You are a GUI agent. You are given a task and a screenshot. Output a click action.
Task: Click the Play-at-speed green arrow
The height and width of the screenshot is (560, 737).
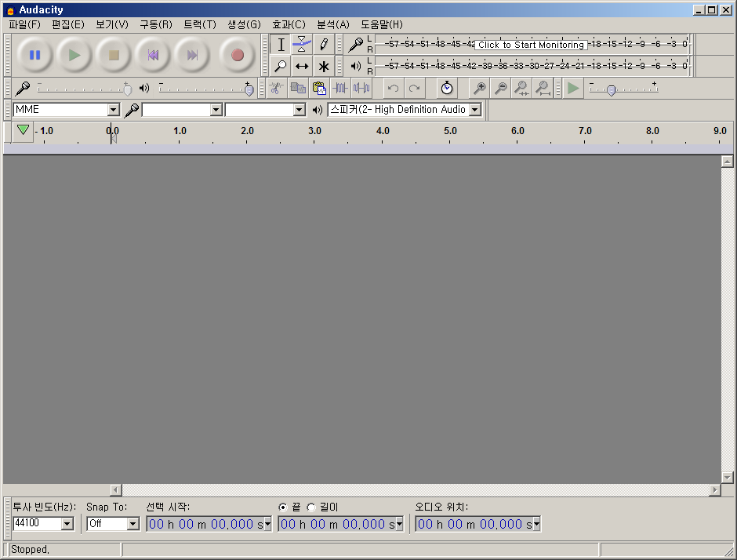click(573, 88)
